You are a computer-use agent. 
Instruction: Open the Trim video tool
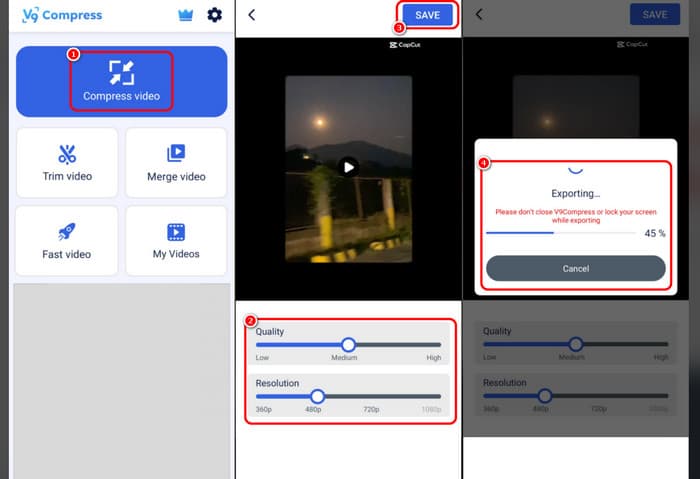(x=67, y=163)
